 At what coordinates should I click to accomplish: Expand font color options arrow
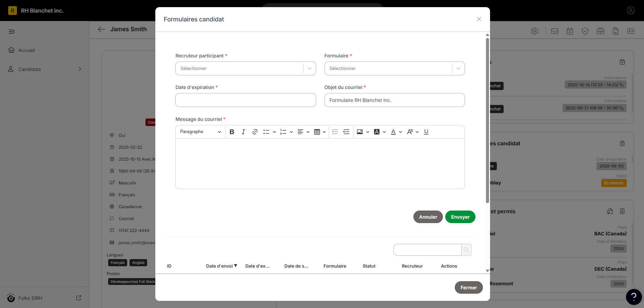point(401,132)
